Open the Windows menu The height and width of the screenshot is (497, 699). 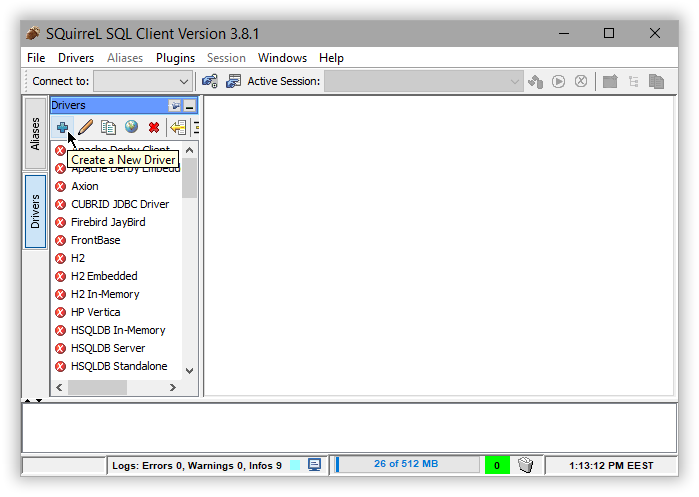[282, 58]
